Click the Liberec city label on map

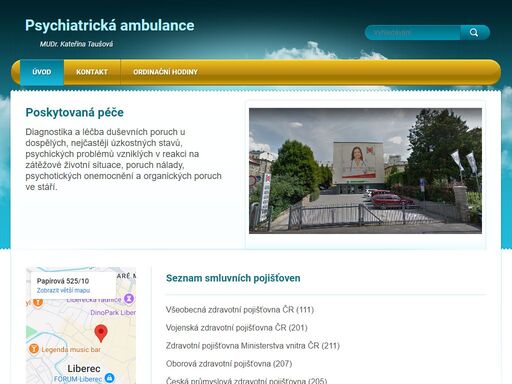pyautogui.click(x=84, y=369)
